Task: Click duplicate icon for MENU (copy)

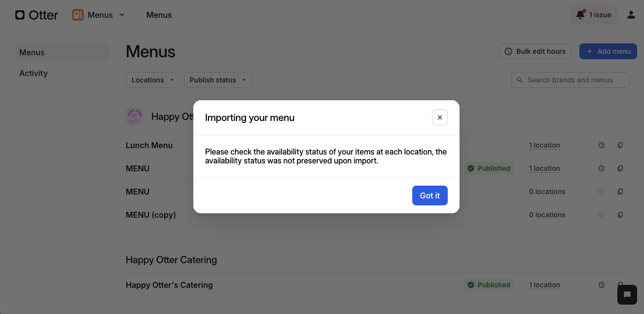Action: (620, 215)
